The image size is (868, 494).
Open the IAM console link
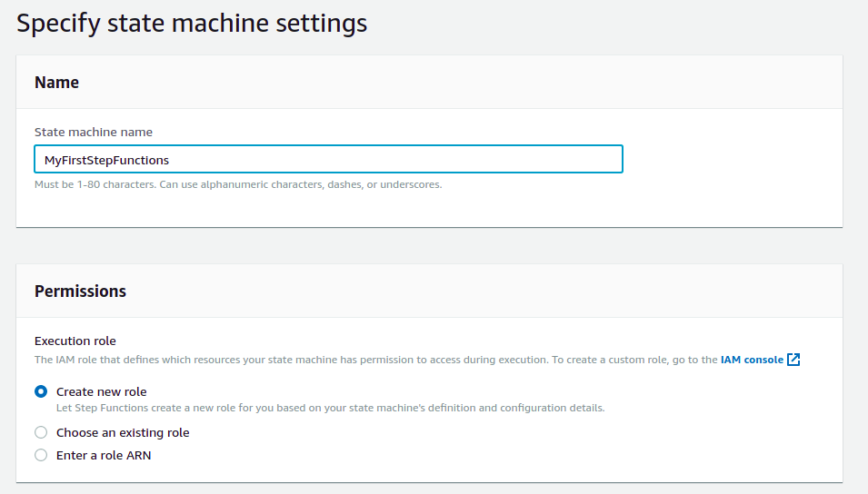point(751,360)
